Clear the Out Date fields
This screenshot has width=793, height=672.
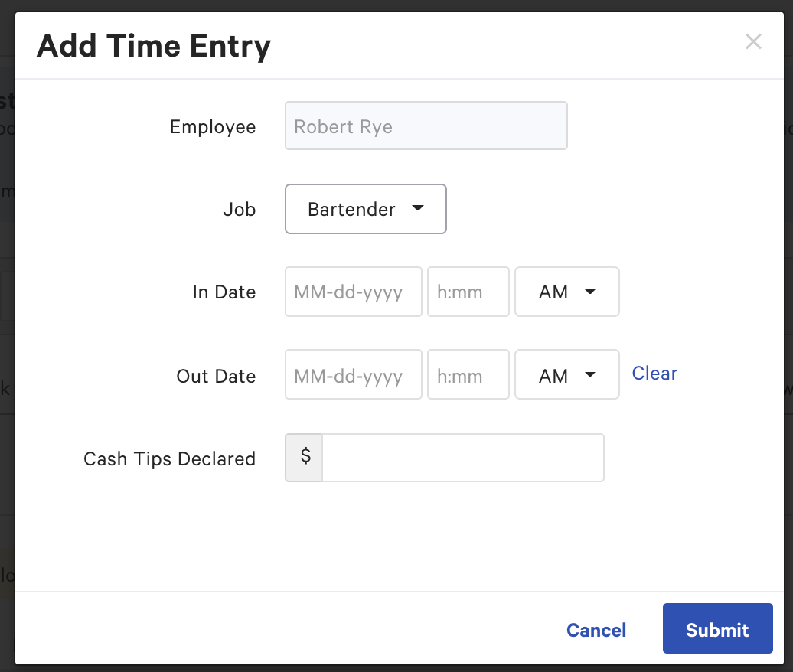tap(654, 374)
